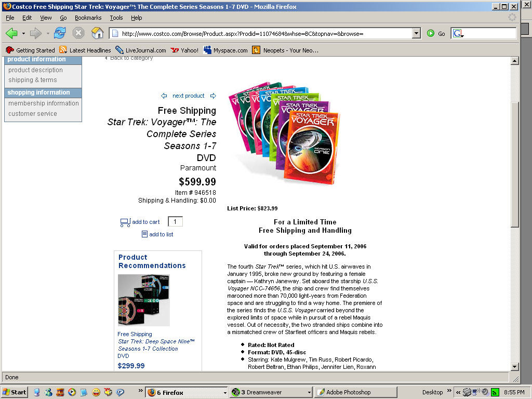
Task: Click the page scrollbar up arrow
Action: [x=515, y=61]
